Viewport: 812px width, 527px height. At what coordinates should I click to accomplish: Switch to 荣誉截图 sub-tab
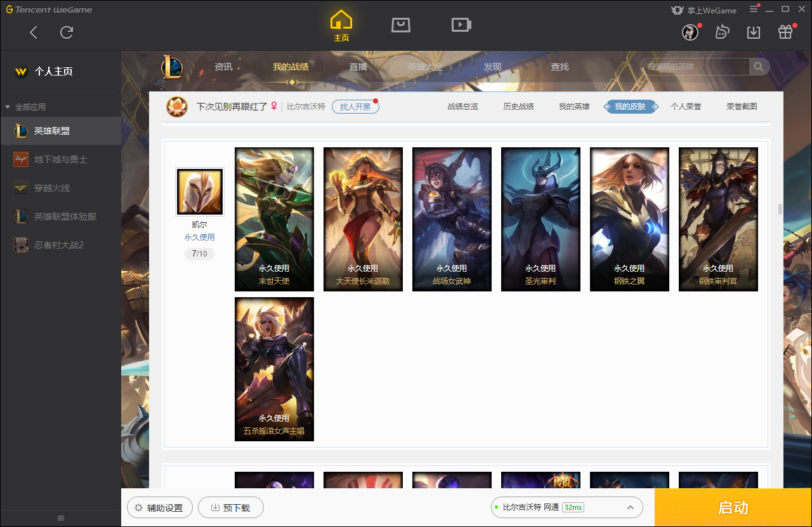click(x=742, y=107)
